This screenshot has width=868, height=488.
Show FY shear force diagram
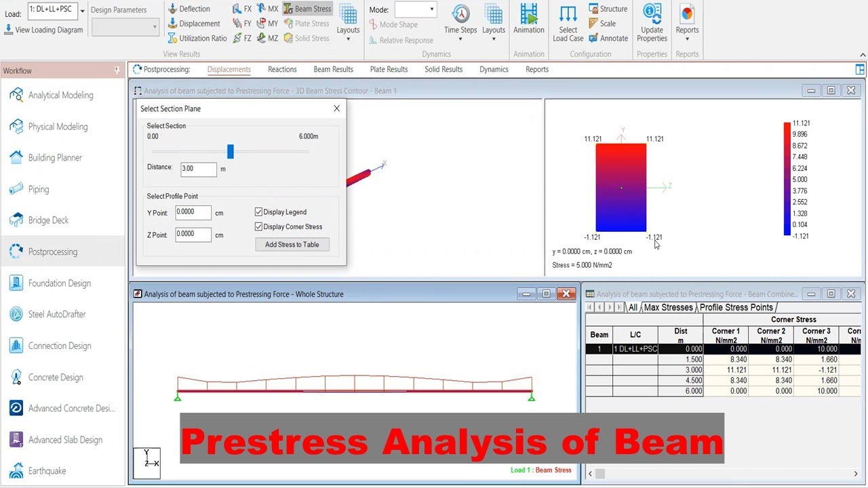click(242, 24)
